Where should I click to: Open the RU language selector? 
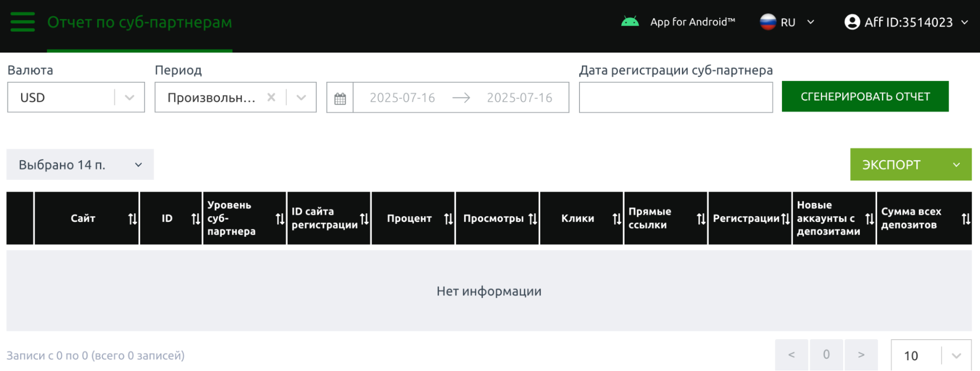tap(787, 22)
